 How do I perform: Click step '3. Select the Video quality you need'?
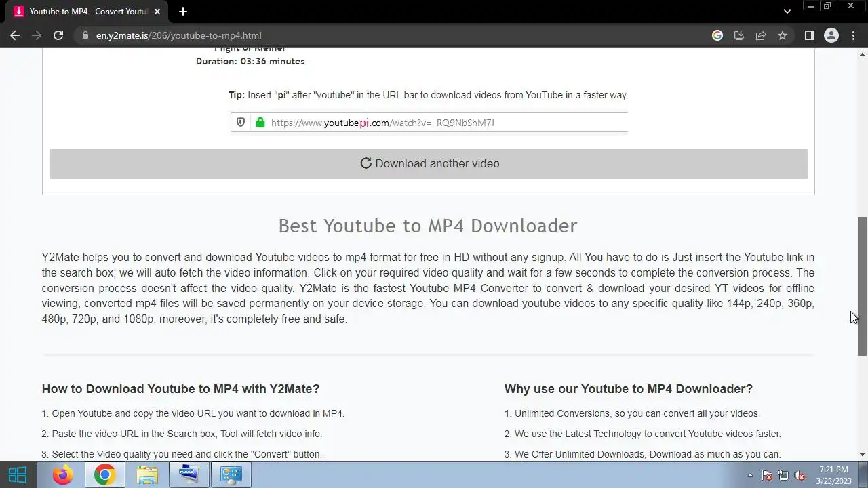pyautogui.click(x=182, y=454)
